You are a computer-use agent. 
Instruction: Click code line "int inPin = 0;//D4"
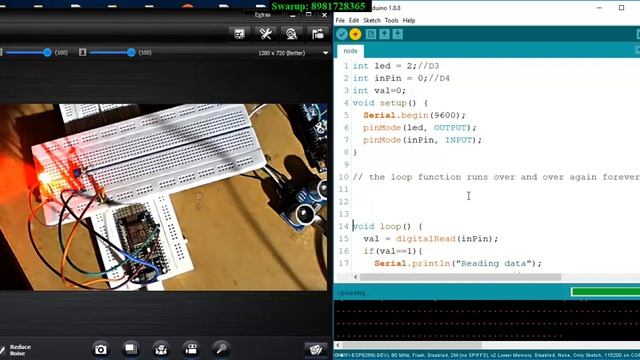[401, 78]
